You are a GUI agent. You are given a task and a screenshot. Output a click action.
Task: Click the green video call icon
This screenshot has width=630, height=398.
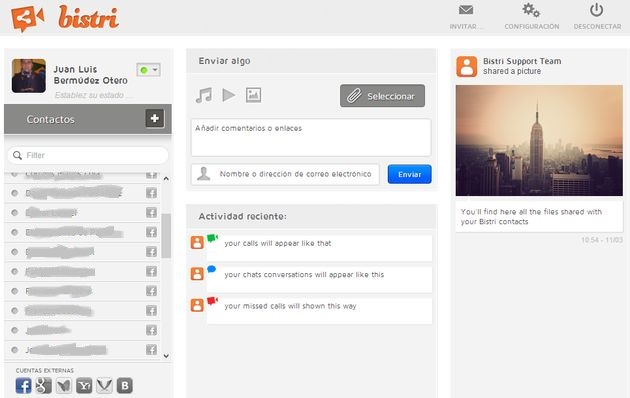[x=212, y=238]
